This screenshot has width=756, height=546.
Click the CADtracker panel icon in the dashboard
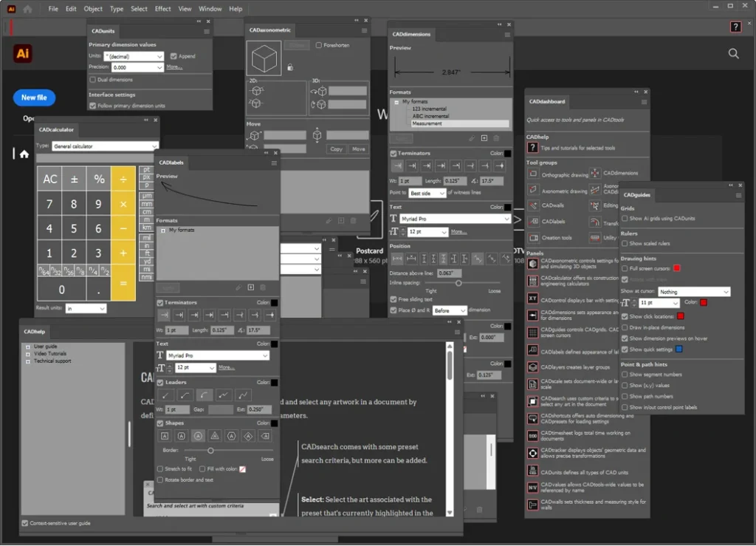pos(532,453)
